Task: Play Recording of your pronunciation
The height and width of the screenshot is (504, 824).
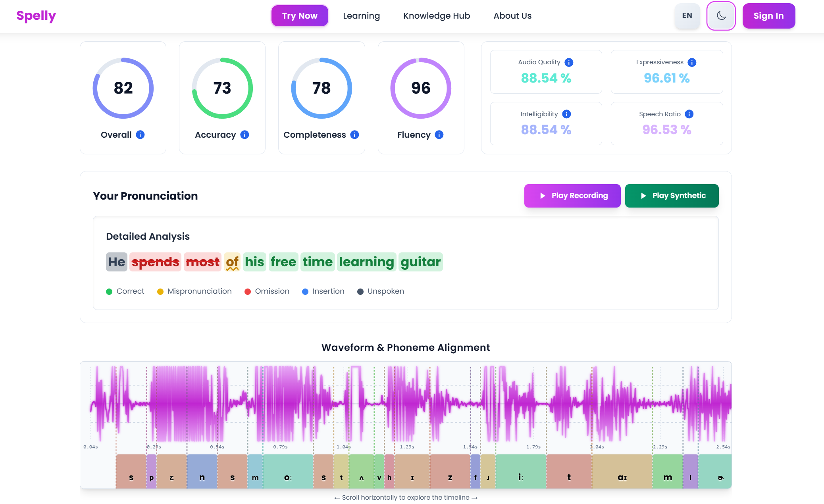Action: [x=572, y=196]
